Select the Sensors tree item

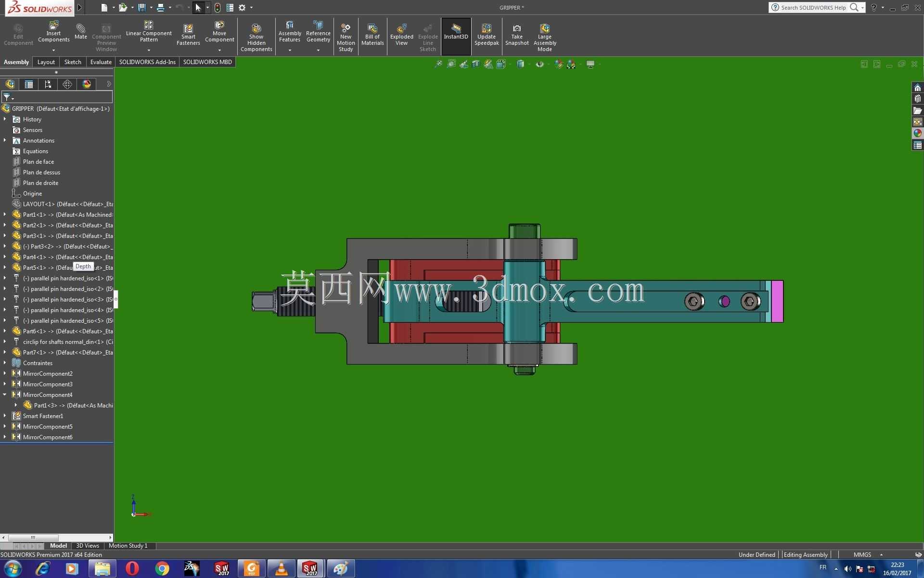coord(32,130)
